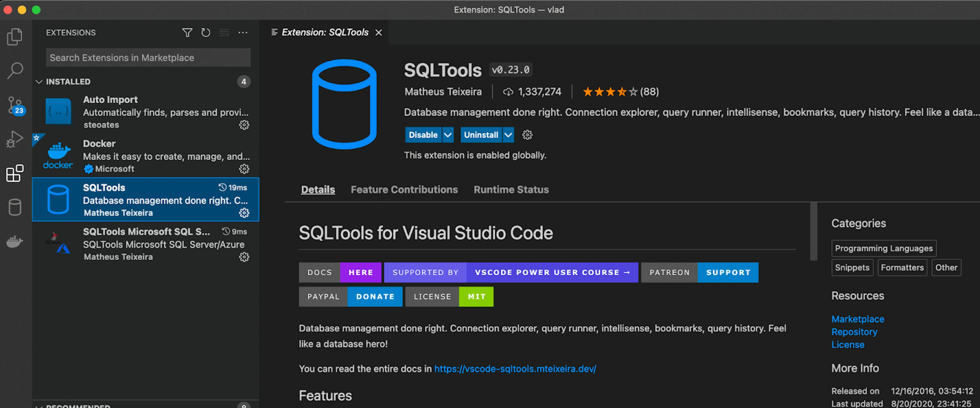Viewport: 980px width, 408px height.
Task: Uninstall the SQLTools extension
Action: pos(481,135)
